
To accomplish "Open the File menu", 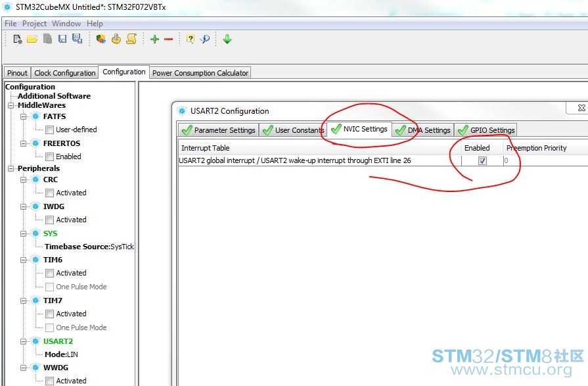I will tap(11, 24).
